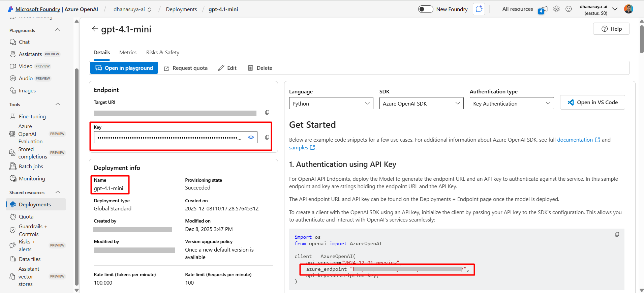Click the sidebar scrollbar
644x293 pixels.
tap(76, 177)
